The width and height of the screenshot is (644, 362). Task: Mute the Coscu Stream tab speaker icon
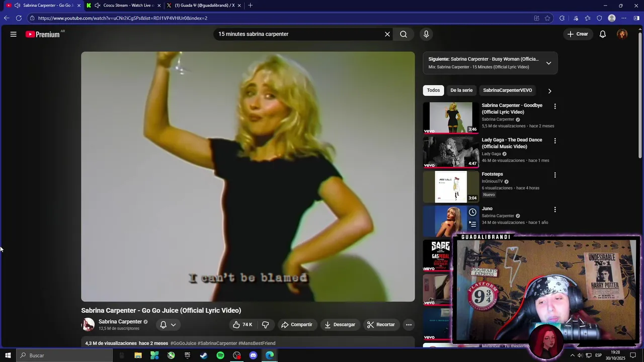[97, 6]
